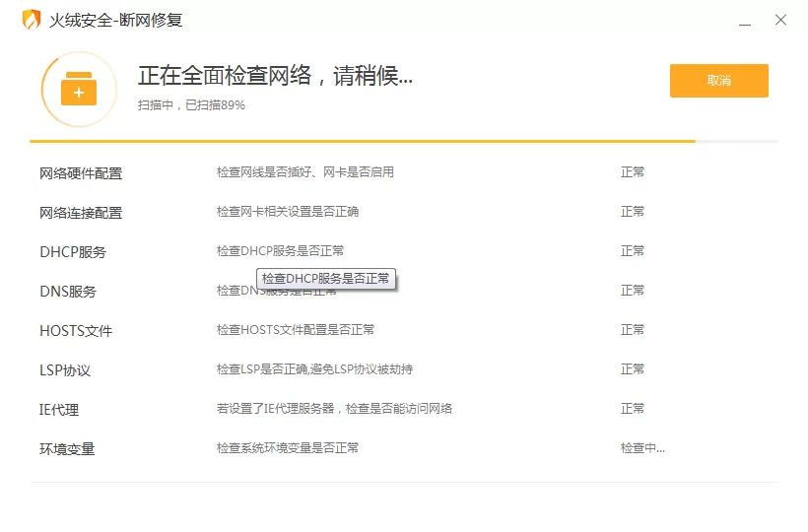Click 正常 status of LSP协议
Screen dimensions: 808x532
(633, 369)
